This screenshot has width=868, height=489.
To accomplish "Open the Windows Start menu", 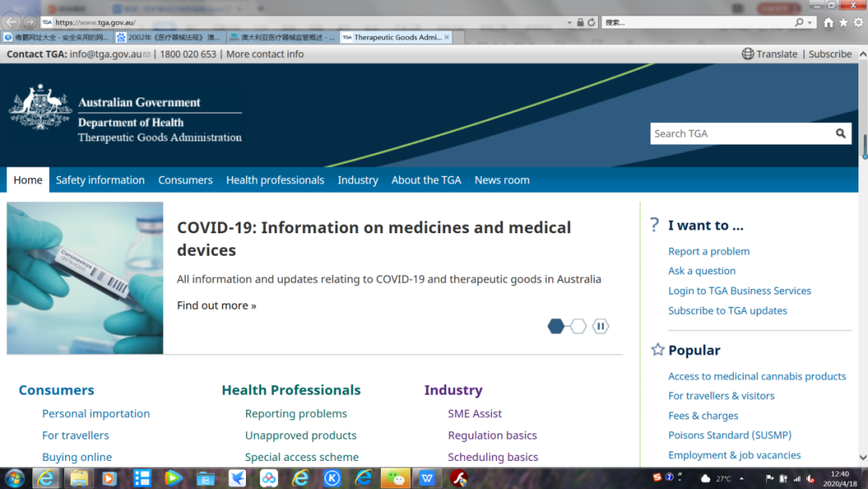I will pyautogui.click(x=14, y=479).
